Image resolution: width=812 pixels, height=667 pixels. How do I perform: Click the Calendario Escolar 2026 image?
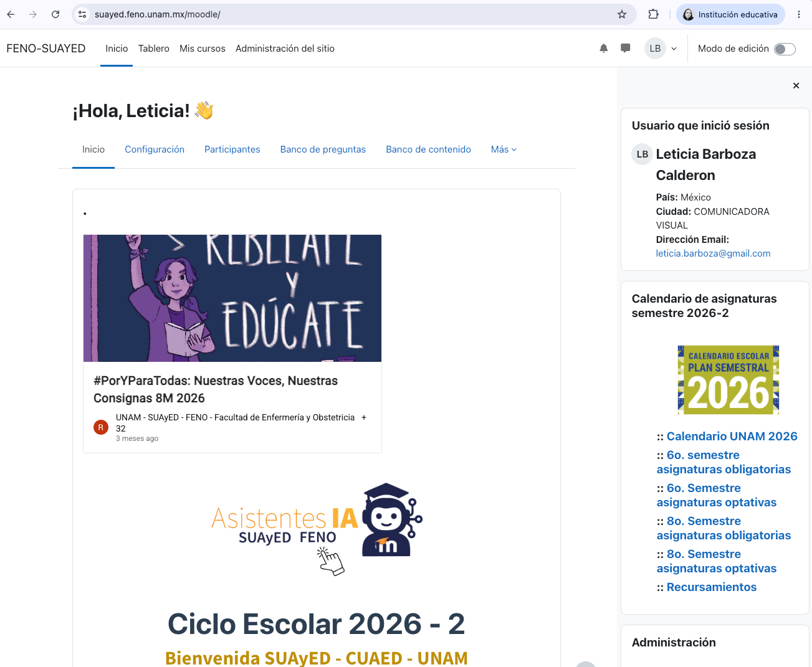728,380
